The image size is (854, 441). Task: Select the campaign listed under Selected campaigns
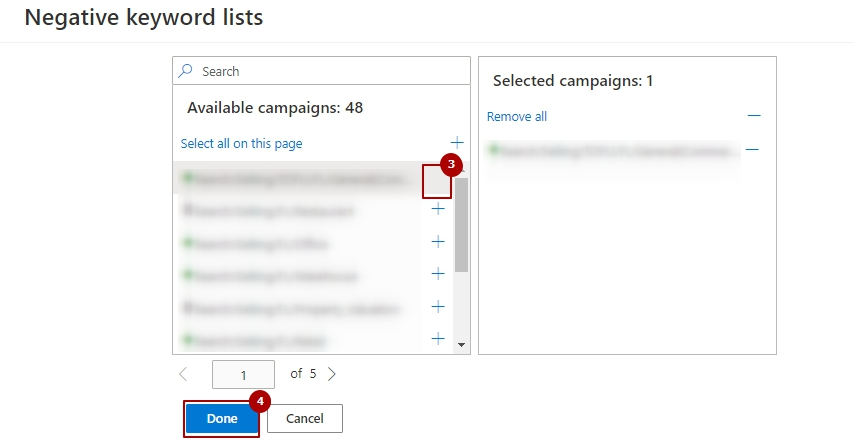click(614, 151)
